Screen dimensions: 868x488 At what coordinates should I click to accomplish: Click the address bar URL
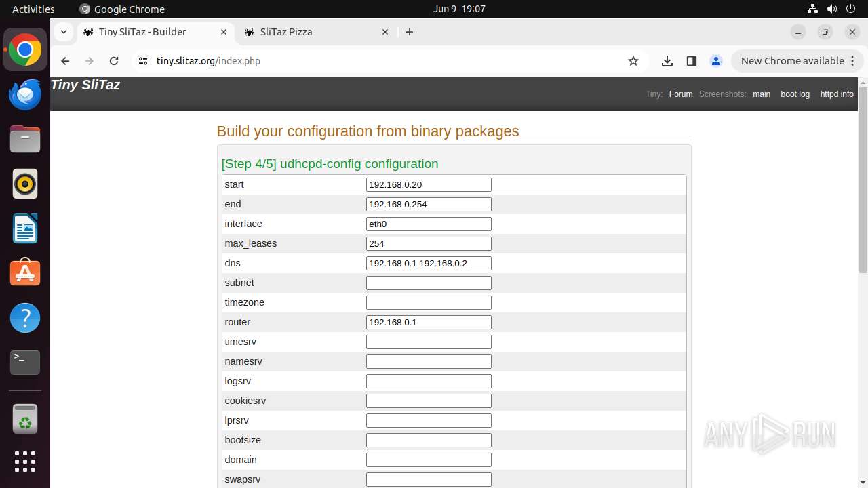[208, 61]
